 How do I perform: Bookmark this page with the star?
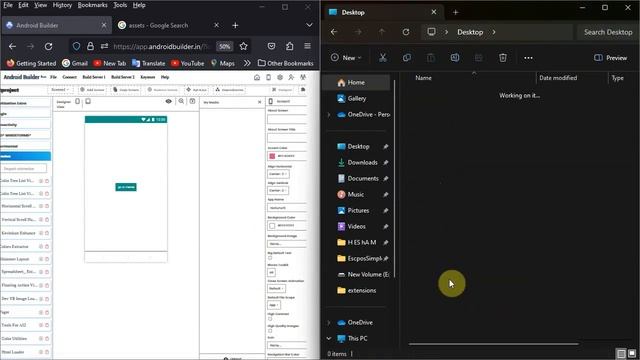point(244,47)
